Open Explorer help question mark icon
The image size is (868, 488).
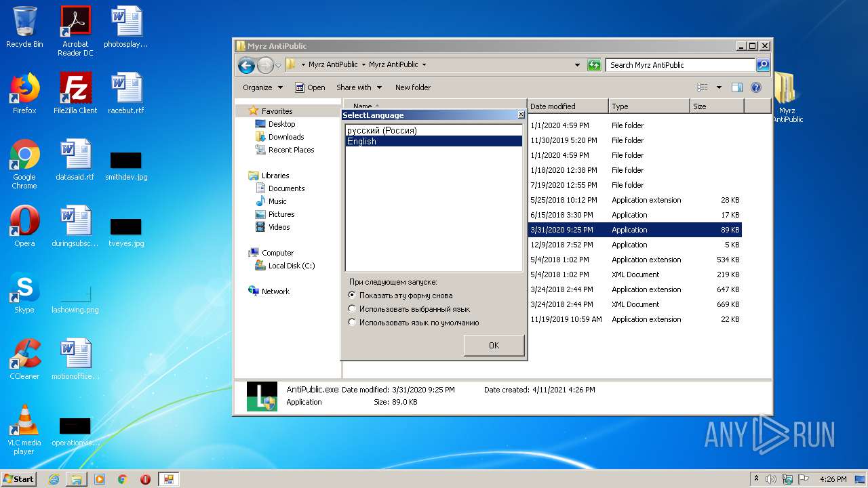pyautogui.click(x=756, y=87)
